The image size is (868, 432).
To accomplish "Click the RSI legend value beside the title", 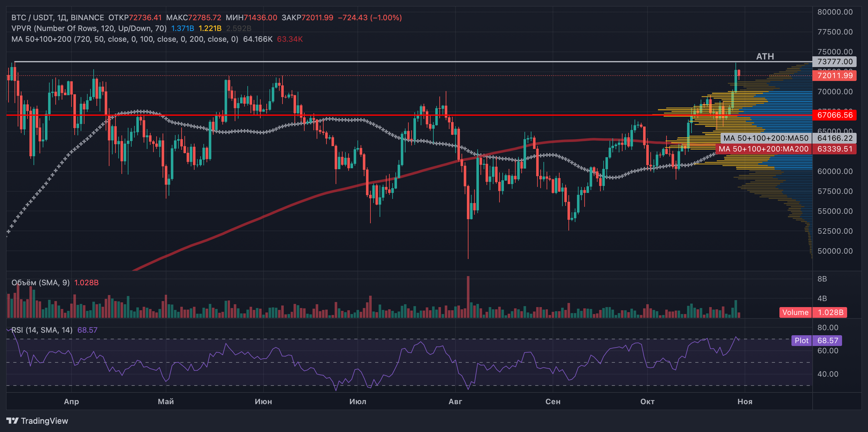I will coord(87,330).
